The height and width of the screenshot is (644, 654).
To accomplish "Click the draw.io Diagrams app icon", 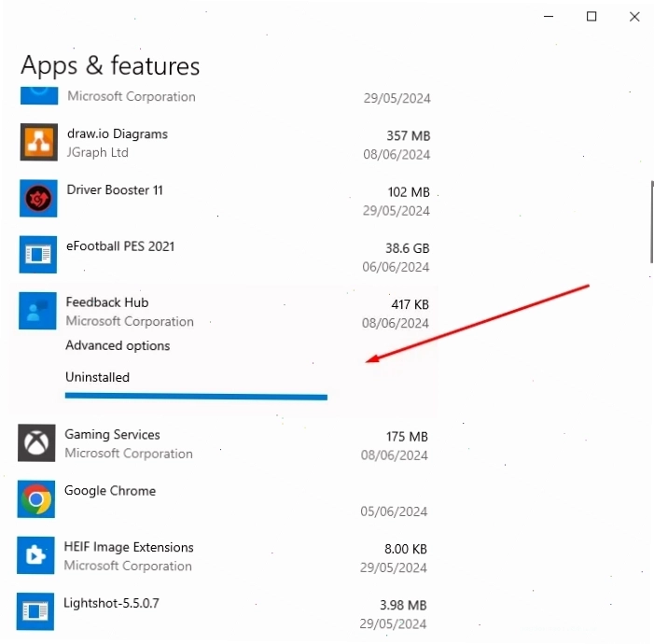I will pyautogui.click(x=39, y=142).
